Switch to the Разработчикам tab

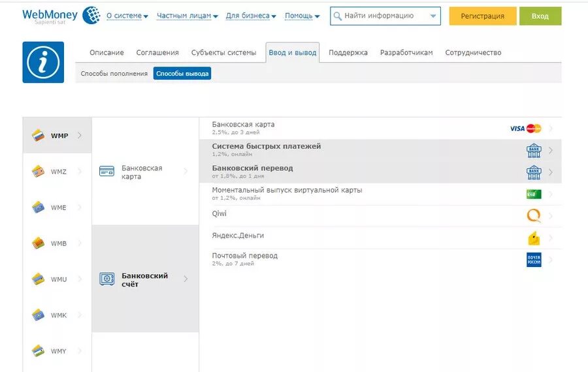pos(406,52)
